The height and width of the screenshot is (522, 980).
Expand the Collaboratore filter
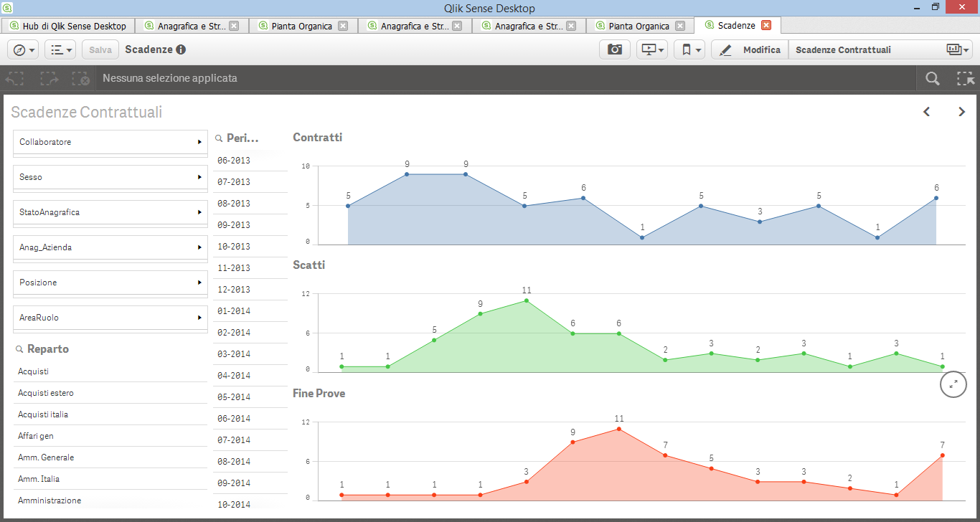tap(110, 142)
